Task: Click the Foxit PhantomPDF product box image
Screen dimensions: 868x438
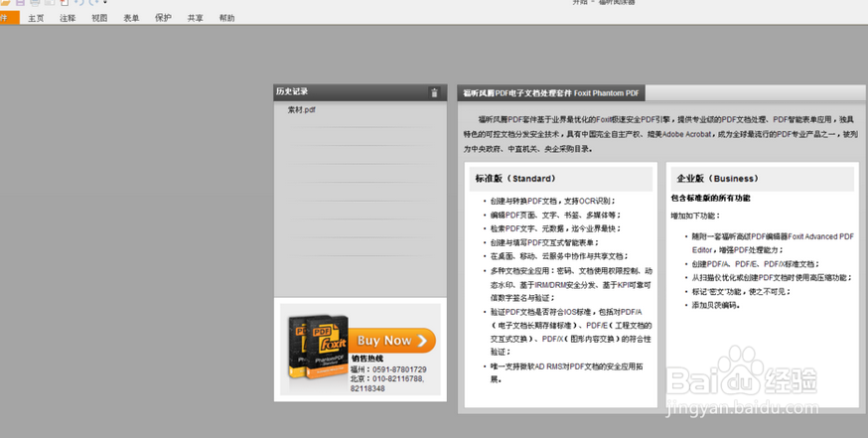Action: pos(318,348)
